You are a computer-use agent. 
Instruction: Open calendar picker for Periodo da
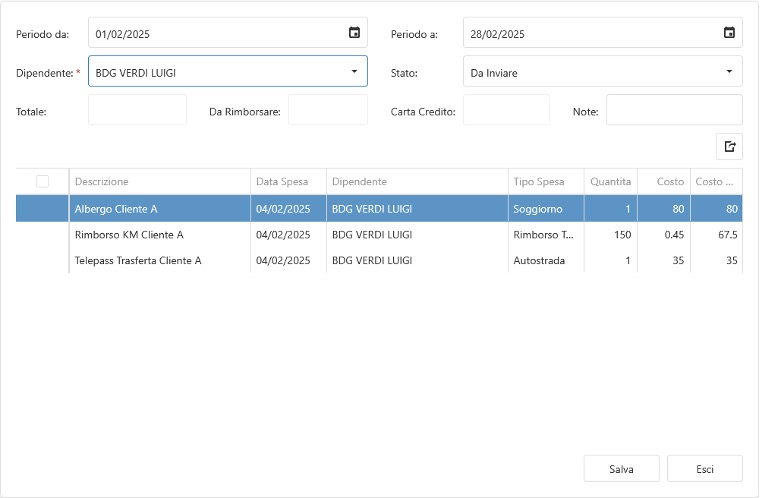pyautogui.click(x=354, y=33)
